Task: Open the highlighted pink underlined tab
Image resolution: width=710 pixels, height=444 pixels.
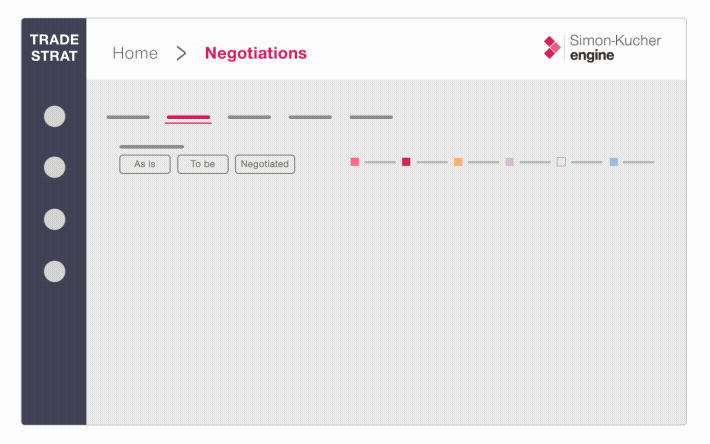Action: click(188, 118)
